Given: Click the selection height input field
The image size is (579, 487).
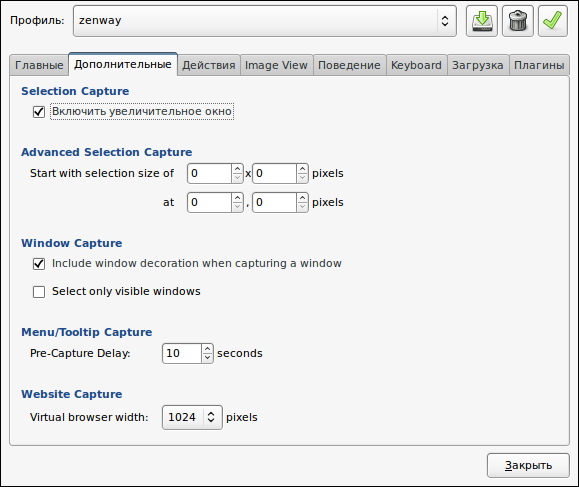Looking at the screenshot, I should point(274,174).
